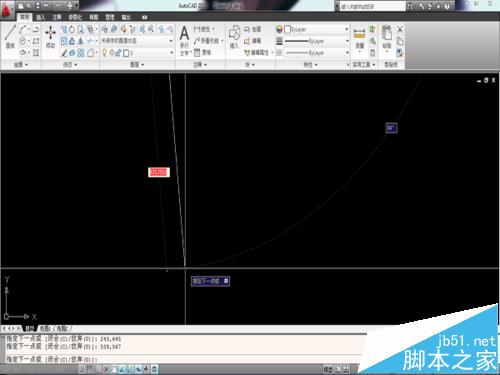The height and width of the screenshot is (375, 500).
Task: Click the color wheel icon in Properties panel
Action: pyautogui.click(x=279, y=29)
